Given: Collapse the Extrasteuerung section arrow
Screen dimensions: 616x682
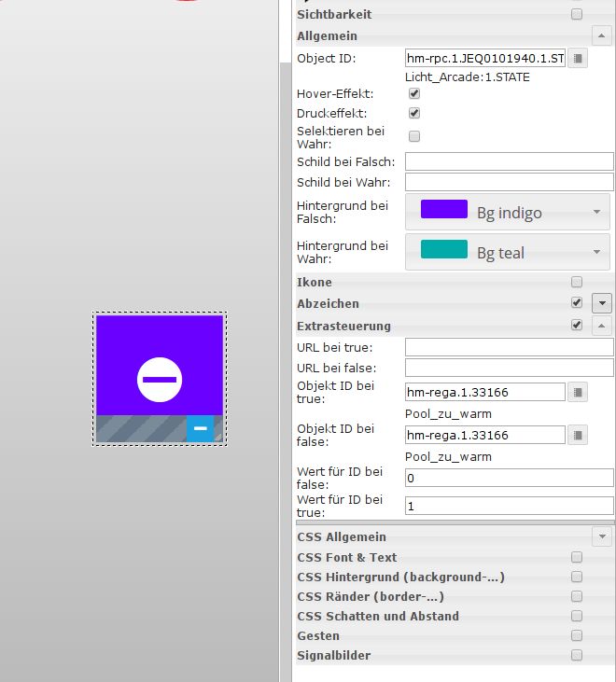Looking at the screenshot, I should tap(602, 326).
